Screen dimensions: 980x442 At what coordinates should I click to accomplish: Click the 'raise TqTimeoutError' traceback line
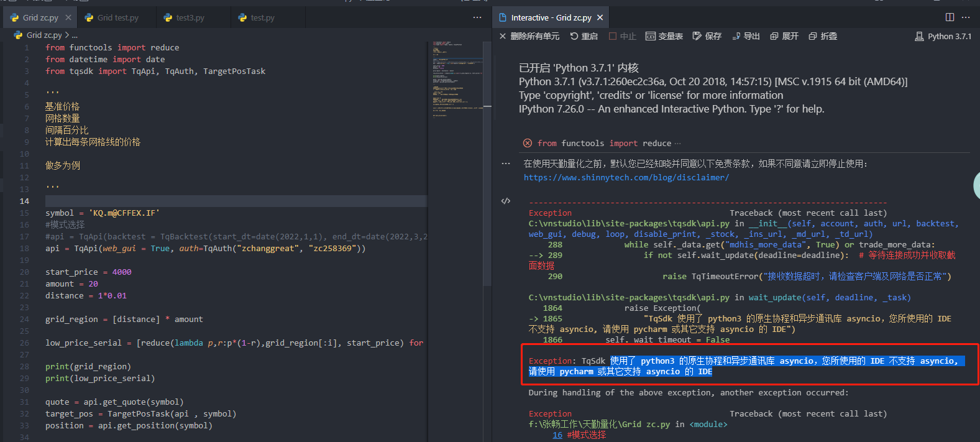807,276
